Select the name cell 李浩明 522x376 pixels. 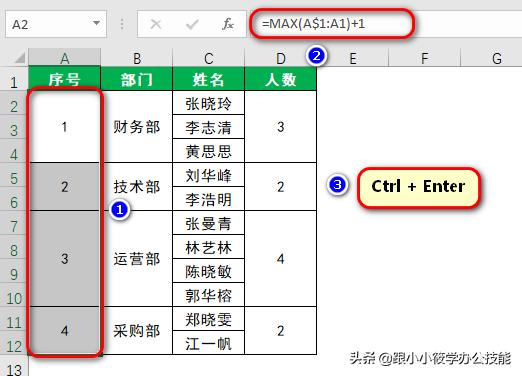209,199
